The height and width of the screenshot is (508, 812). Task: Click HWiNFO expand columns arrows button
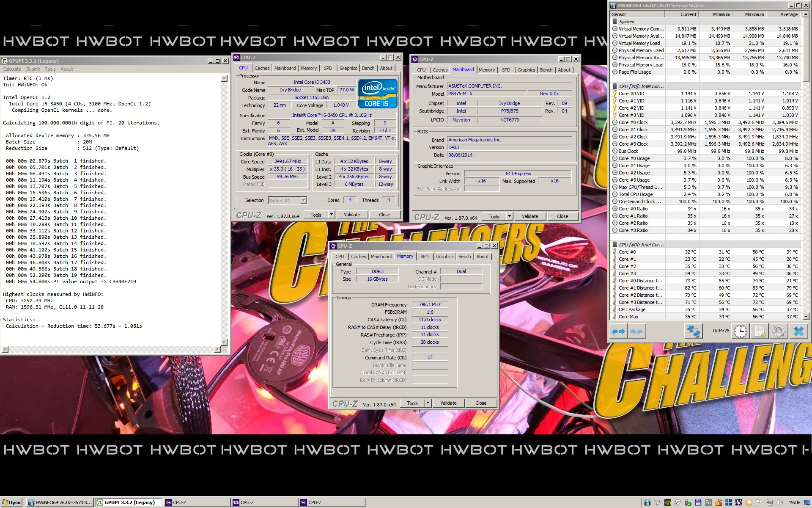619,331
